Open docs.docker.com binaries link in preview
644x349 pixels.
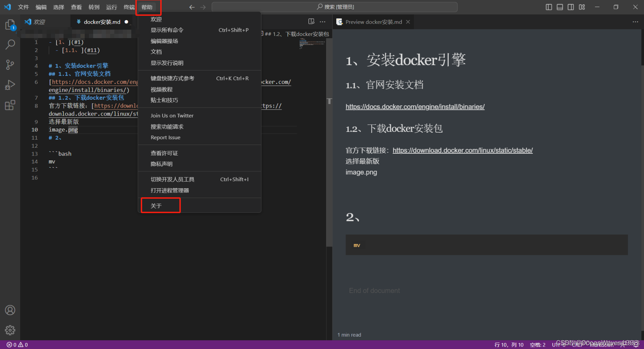pyautogui.click(x=415, y=107)
